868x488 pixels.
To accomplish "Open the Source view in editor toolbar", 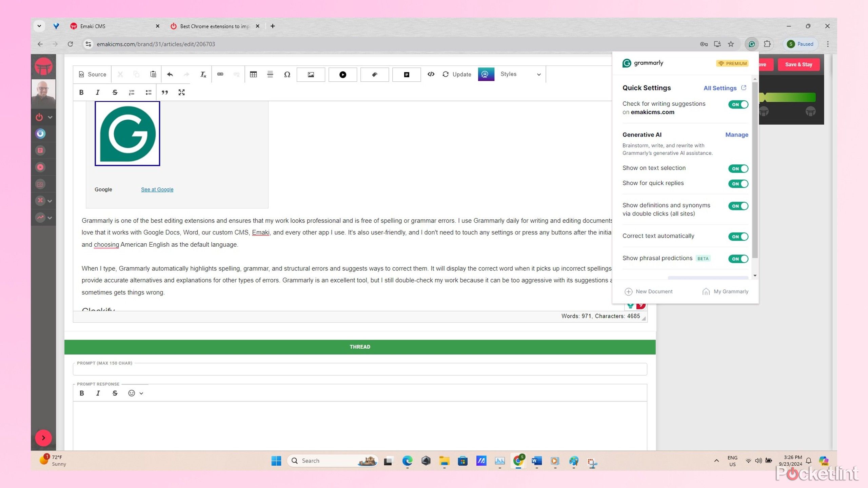I will tap(92, 74).
